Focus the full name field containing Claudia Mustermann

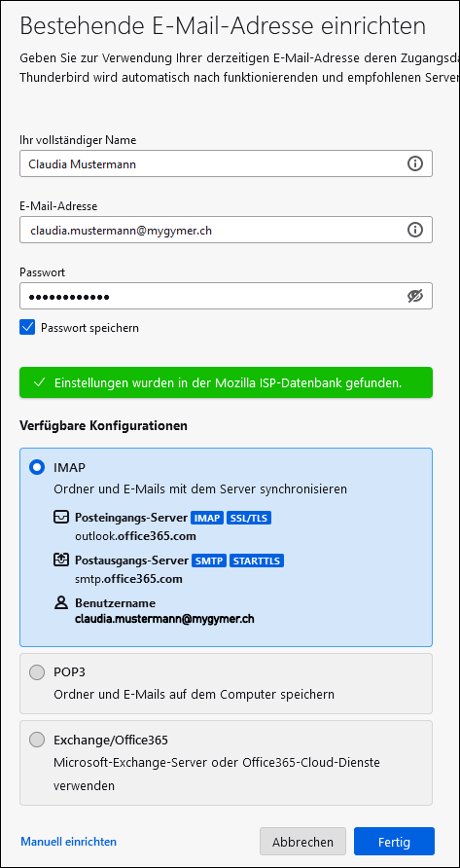click(226, 163)
